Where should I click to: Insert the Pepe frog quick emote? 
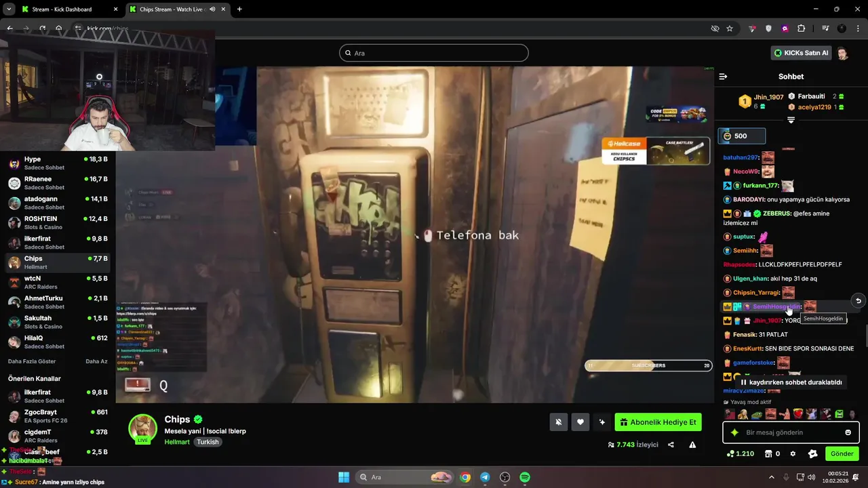tap(757, 414)
